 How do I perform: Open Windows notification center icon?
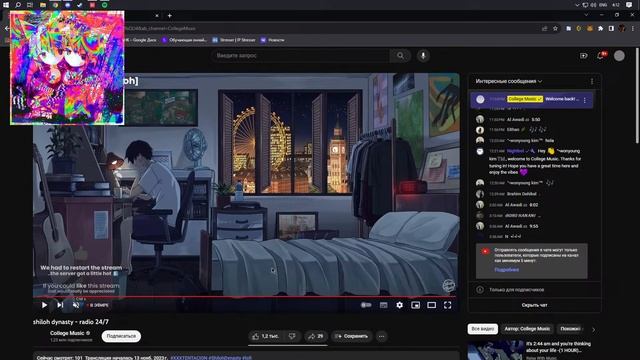coord(629,5)
